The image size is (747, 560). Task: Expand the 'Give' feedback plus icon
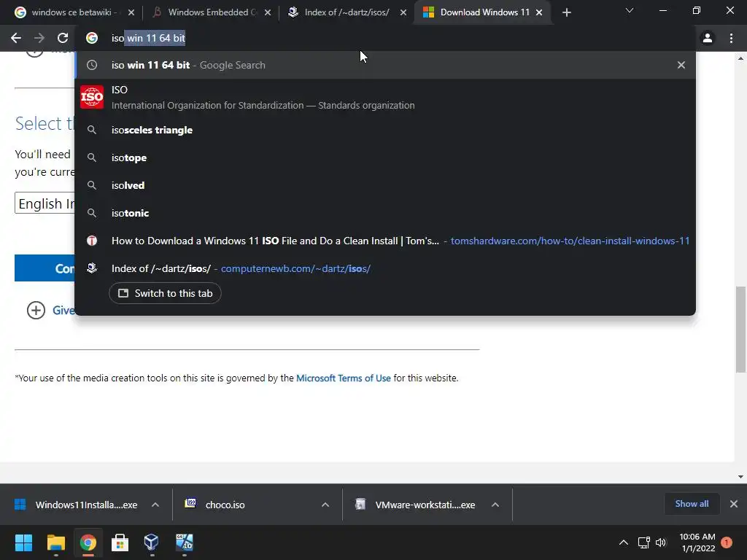pyautogui.click(x=36, y=311)
